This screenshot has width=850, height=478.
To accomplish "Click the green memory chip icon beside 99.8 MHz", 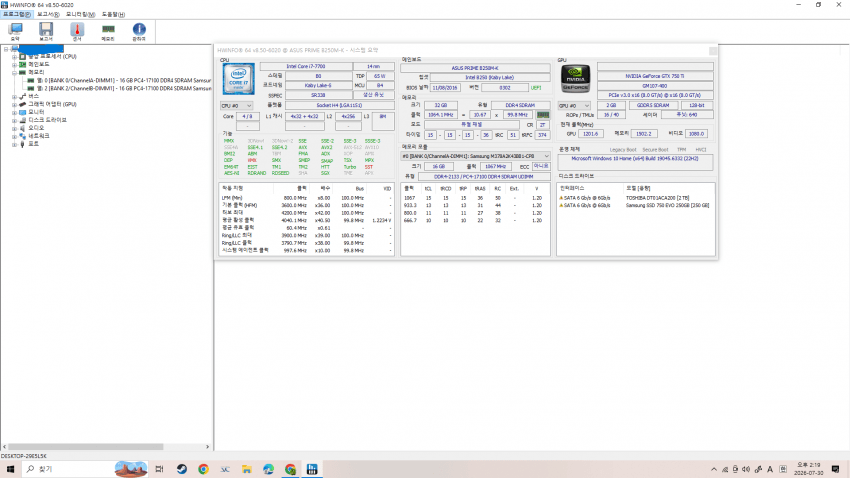I will pyautogui.click(x=543, y=115).
